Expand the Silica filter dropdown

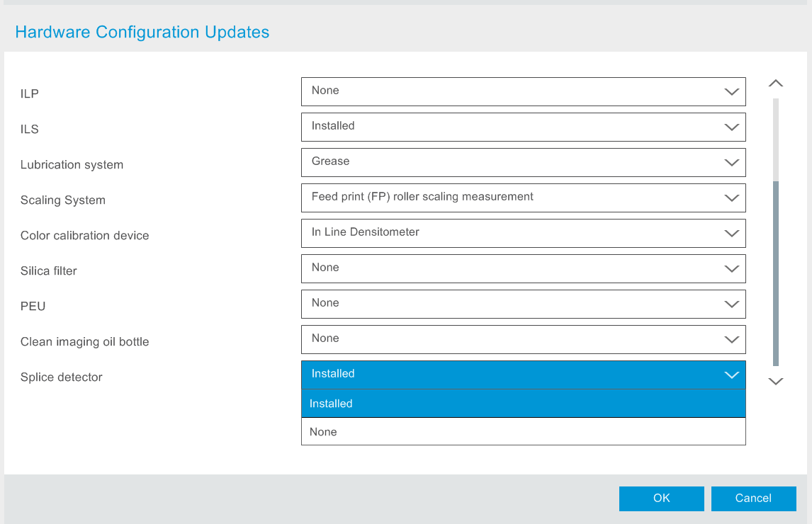523,268
